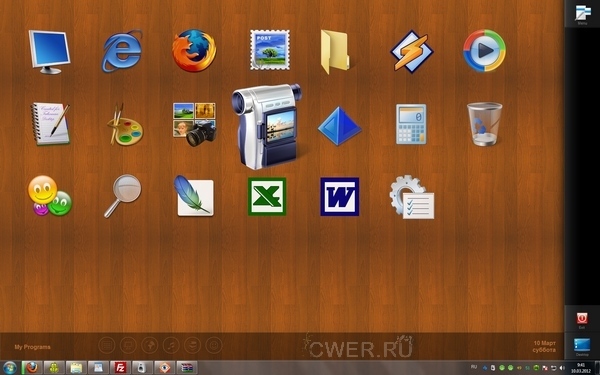This screenshot has width=600, height=375.
Task: Launch Winamp lightning bolt icon
Action: tap(412, 52)
